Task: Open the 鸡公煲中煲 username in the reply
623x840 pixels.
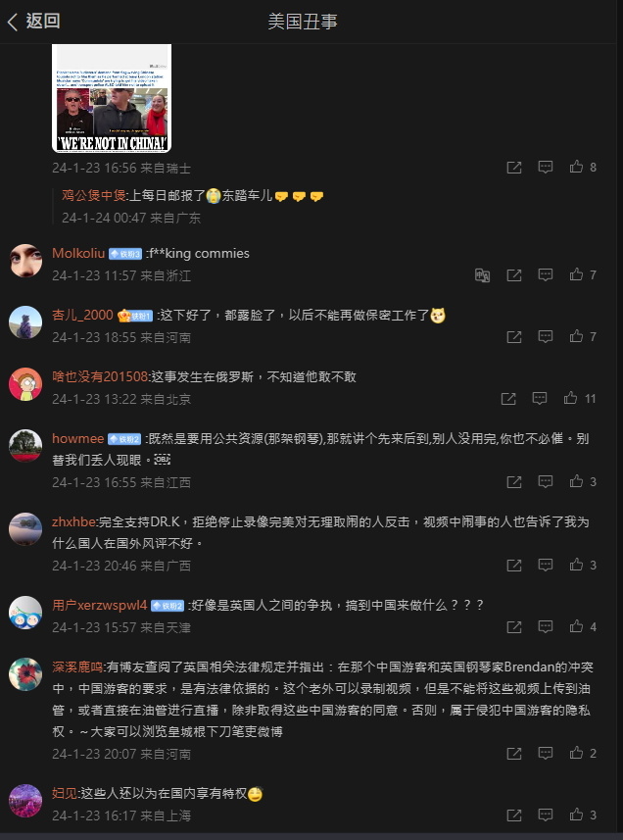Action: pyautogui.click(x=94, y=195)
